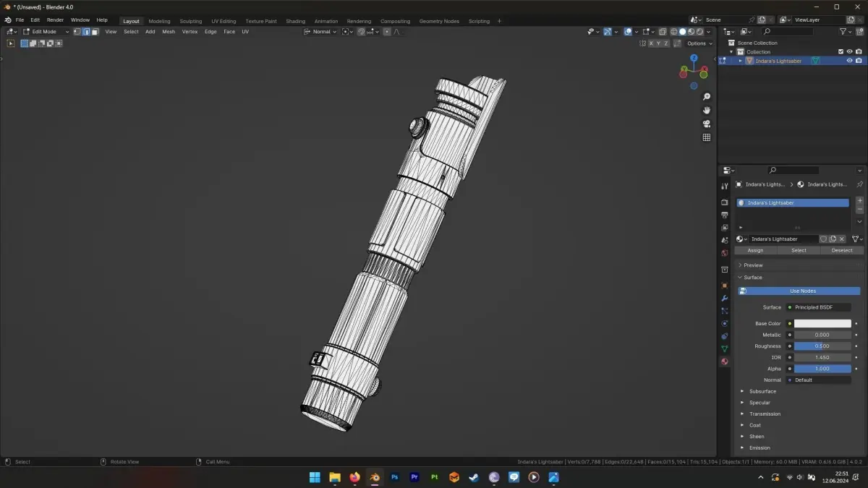868x488 pixels.
Task: Hide Indara's Lightsaber in viewport via eye
Action: [849, 61]
